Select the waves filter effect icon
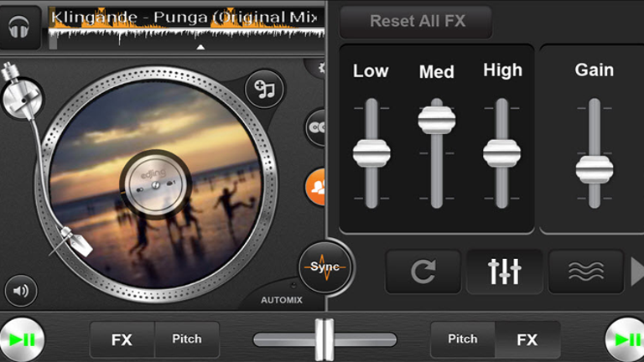The image size is (644, 362). (586, 271)
